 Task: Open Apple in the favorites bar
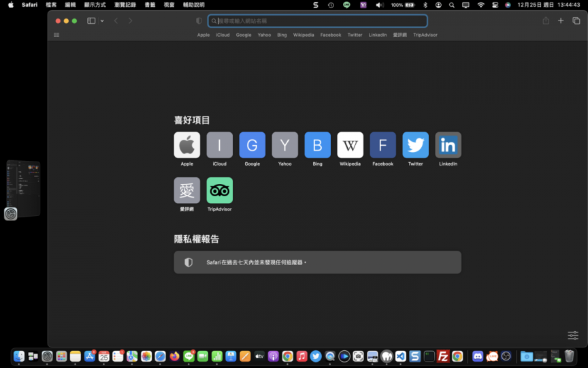click(x=203, y=35)
